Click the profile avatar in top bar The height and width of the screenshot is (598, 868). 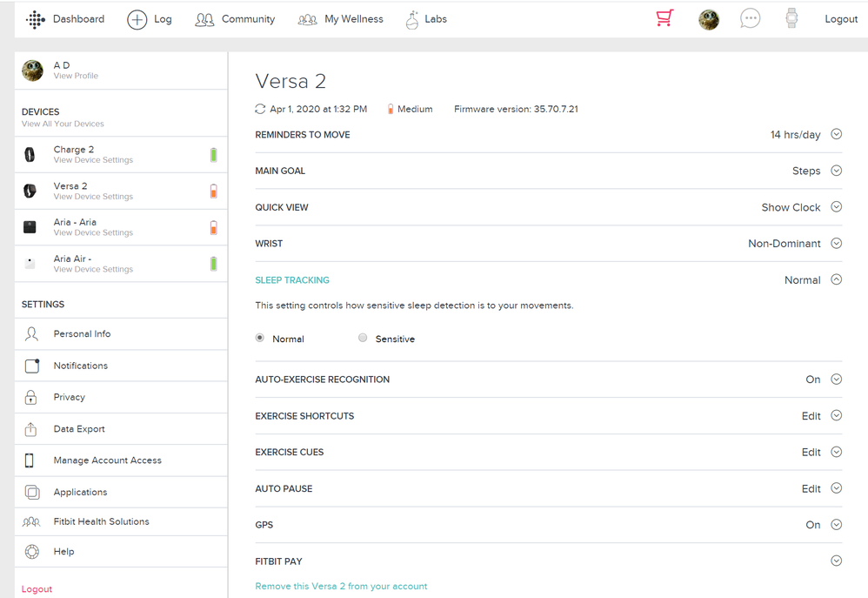pyautogui.click(x=709, y=19)
